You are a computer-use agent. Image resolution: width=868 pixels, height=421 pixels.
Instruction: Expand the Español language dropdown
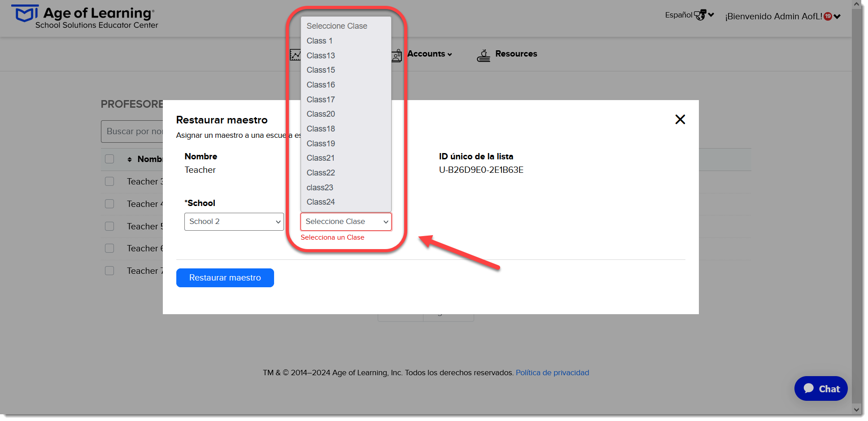coord(689,15)
